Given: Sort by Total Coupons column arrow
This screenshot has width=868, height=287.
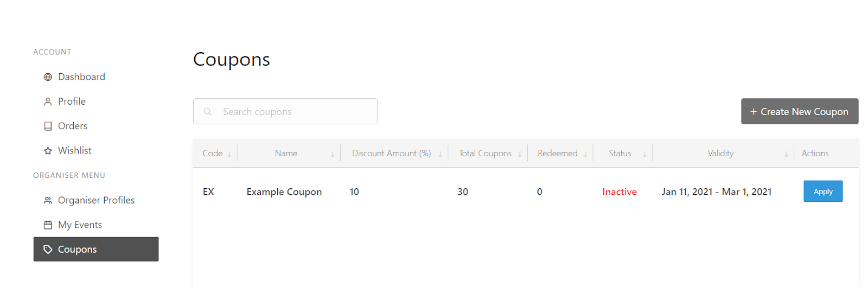Looking at the screenshot, I should tap(520, 154).
